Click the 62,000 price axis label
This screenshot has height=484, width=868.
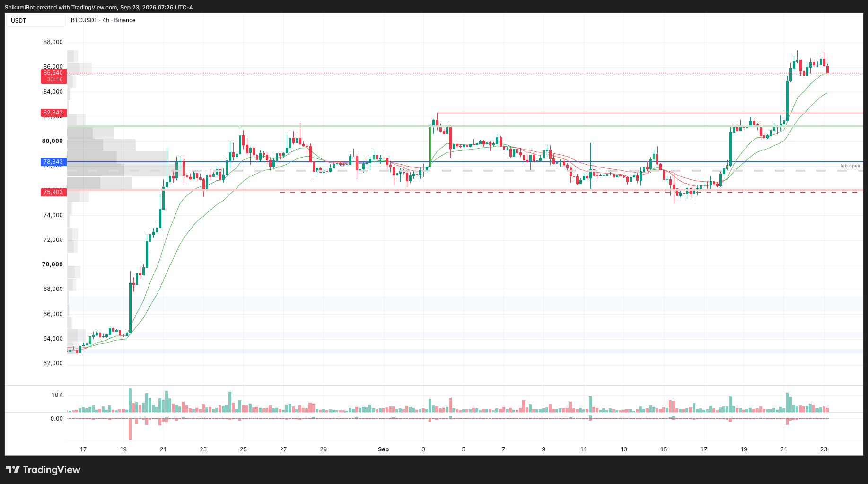point(53,363)
